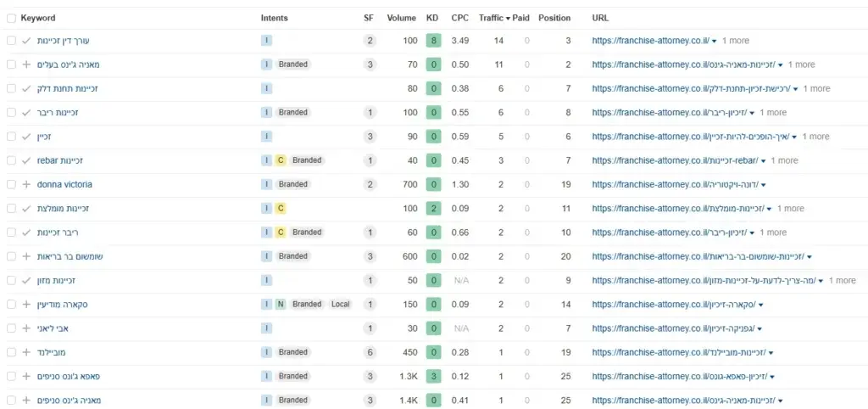
Task: Click the checkmark icon beside rebar זכיינות keyword
Action: [26, 160]
